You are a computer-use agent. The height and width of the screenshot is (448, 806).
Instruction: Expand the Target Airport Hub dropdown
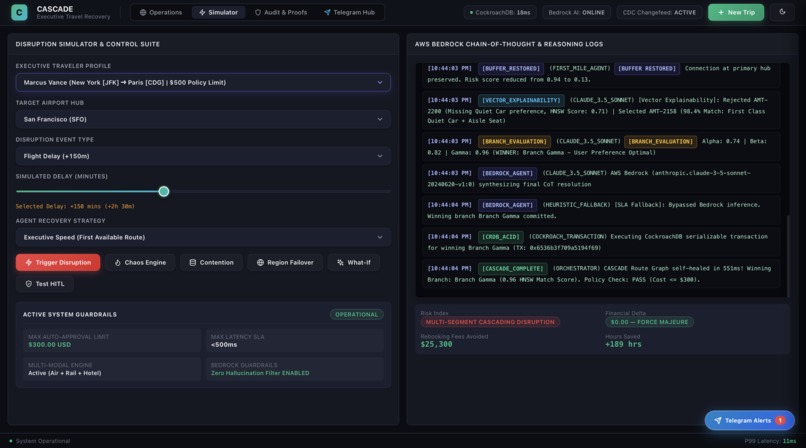tap(203, 119)
